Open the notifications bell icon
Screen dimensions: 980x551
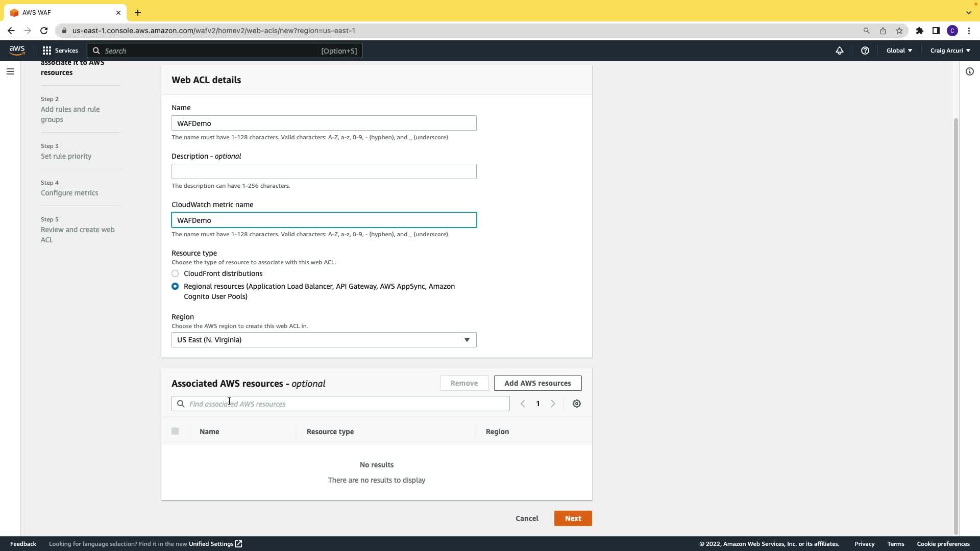click(839, 51)
